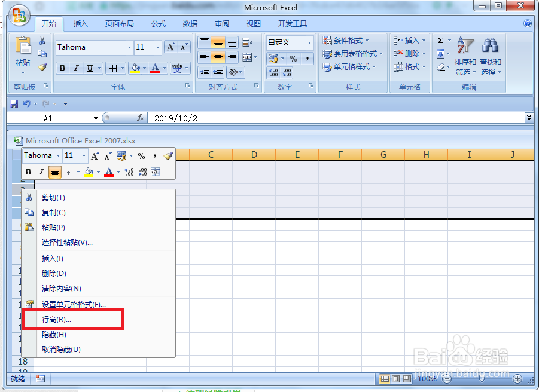This screenshot has height=392, width=539.
Task: Click Undo in quick access toolbar
Action: (26, 103)
